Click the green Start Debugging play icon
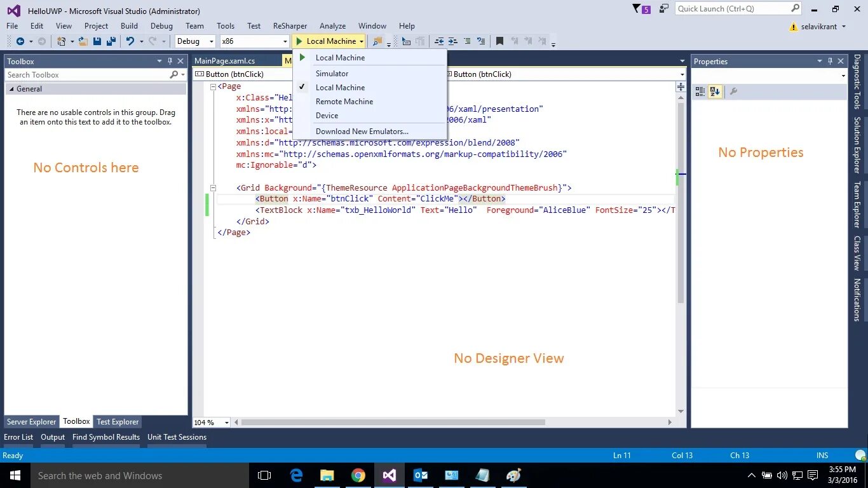This screenshot has width=868, height=488. (299, 41)
